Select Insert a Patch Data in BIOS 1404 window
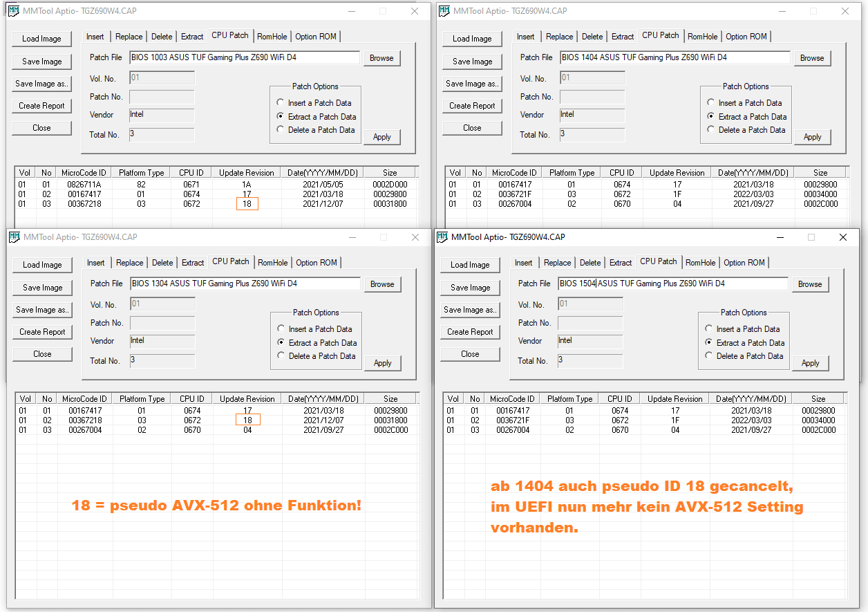Screen dimensions: 868x612 click(711, 103)
